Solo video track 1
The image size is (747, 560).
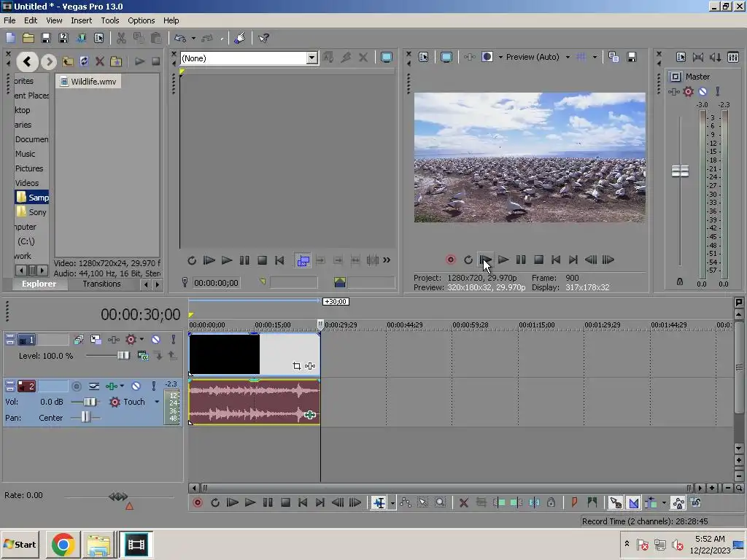pos(174,340)
